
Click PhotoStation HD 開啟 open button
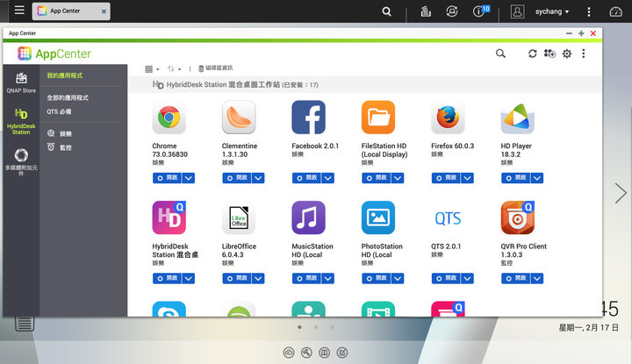(x=377, y=278)
